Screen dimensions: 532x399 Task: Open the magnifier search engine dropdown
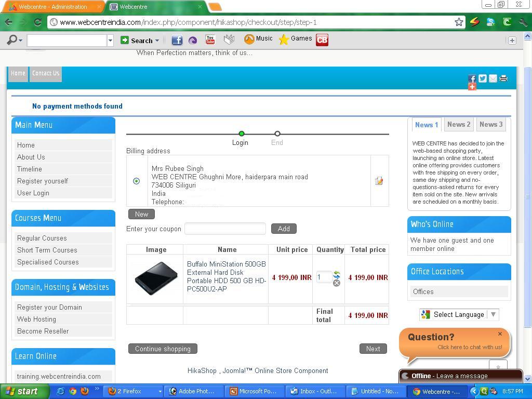[x=14, y=40]
